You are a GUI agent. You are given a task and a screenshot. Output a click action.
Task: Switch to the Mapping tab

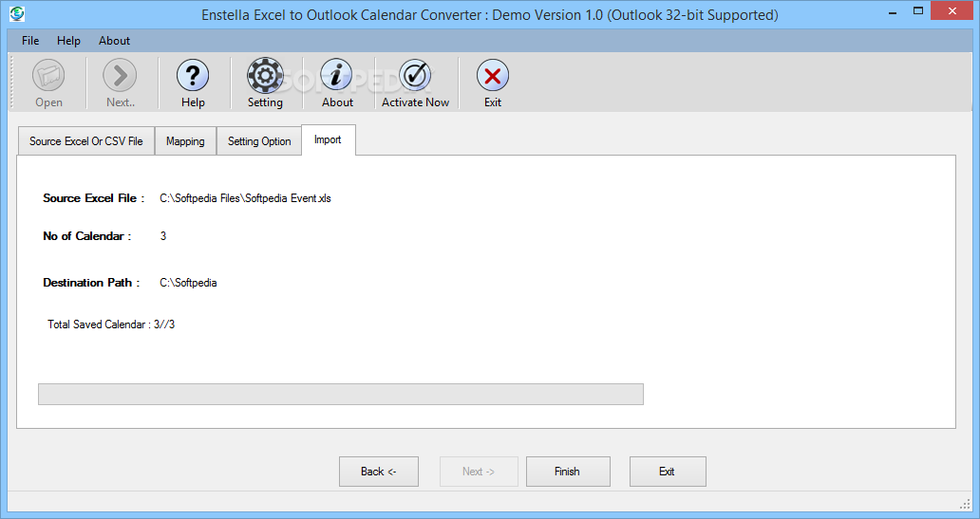point(185,141)
